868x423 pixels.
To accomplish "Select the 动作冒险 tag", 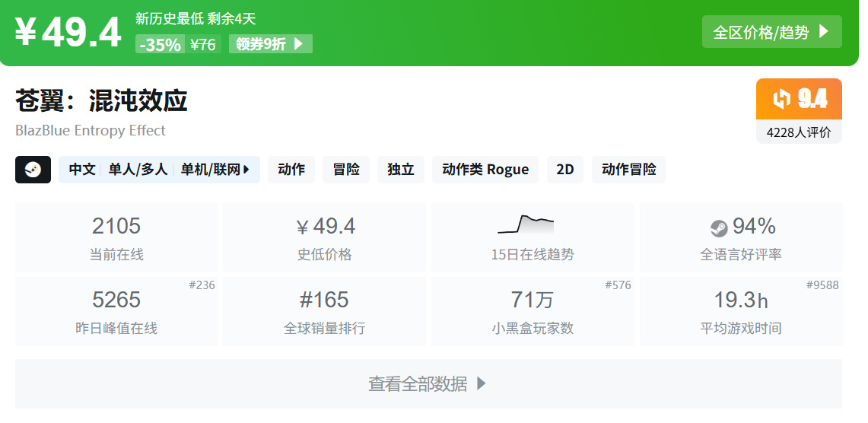I will [x=629, y=170].
